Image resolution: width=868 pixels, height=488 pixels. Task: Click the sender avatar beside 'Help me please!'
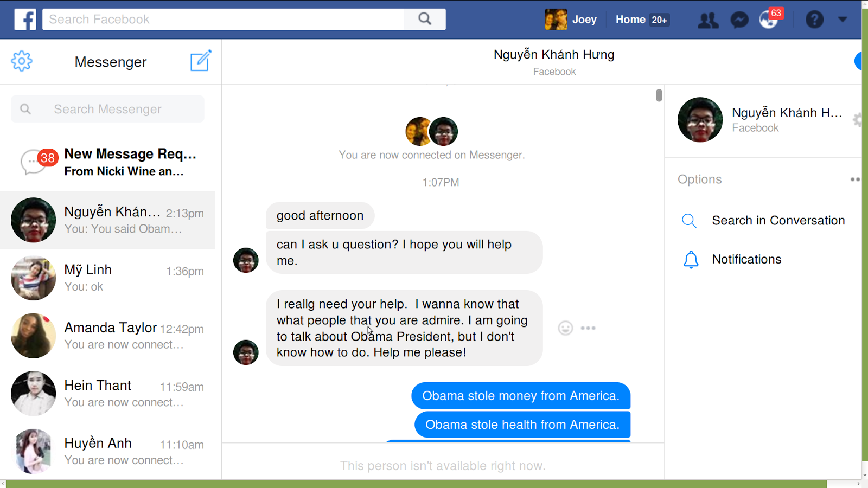(x=246, y=352)
